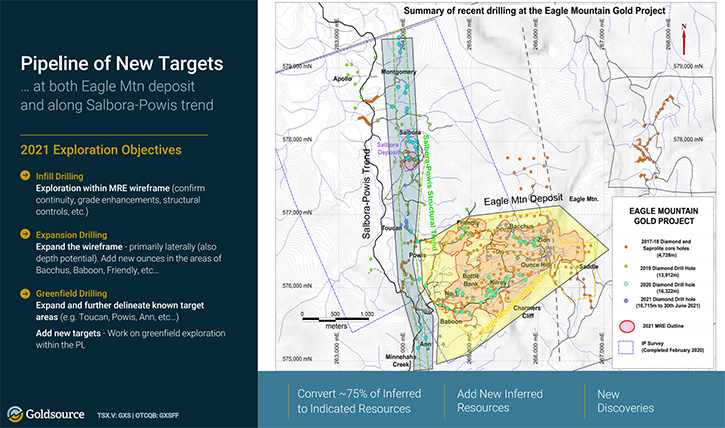Click the 'TSX.V: GXS | OTCQB: GXSFF' ticker text

click(138, 415)
